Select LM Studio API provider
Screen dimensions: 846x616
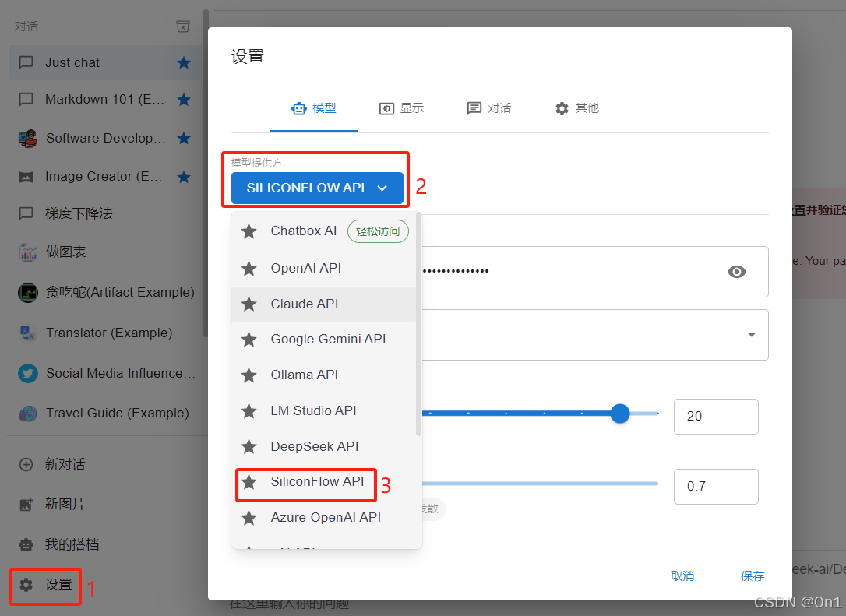tap(324, 410)
